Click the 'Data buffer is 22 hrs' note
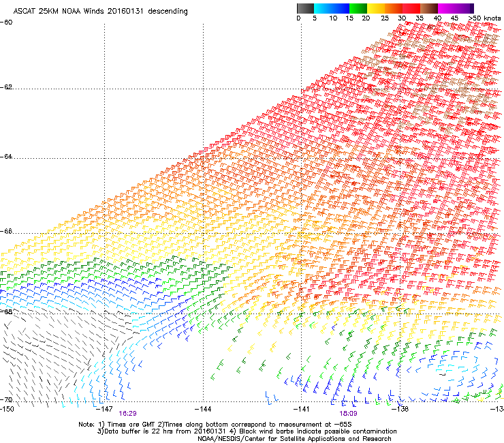The image size is (504, 443). coord(247,431)
